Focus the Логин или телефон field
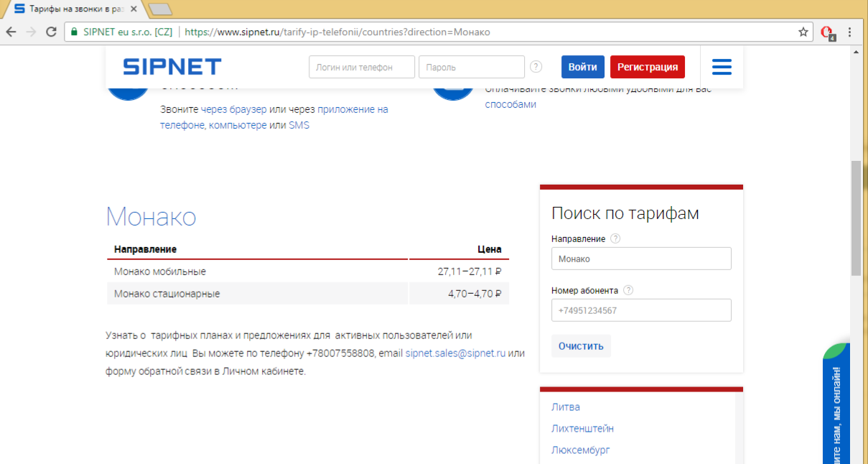 click(362, 67)
